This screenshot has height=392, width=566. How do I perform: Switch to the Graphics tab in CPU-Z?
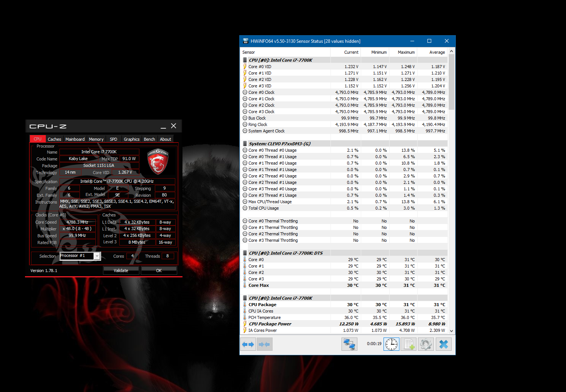(132, 139)
